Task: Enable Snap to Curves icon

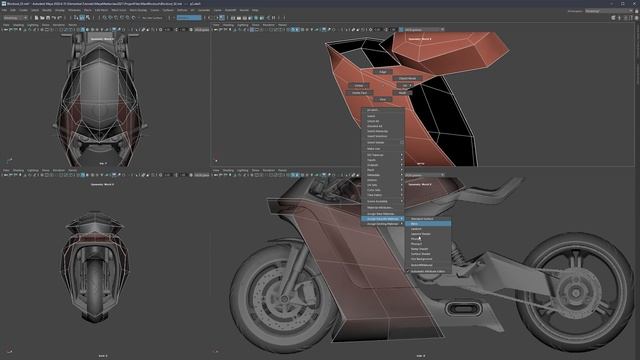Action: click(x=110, y=18)
